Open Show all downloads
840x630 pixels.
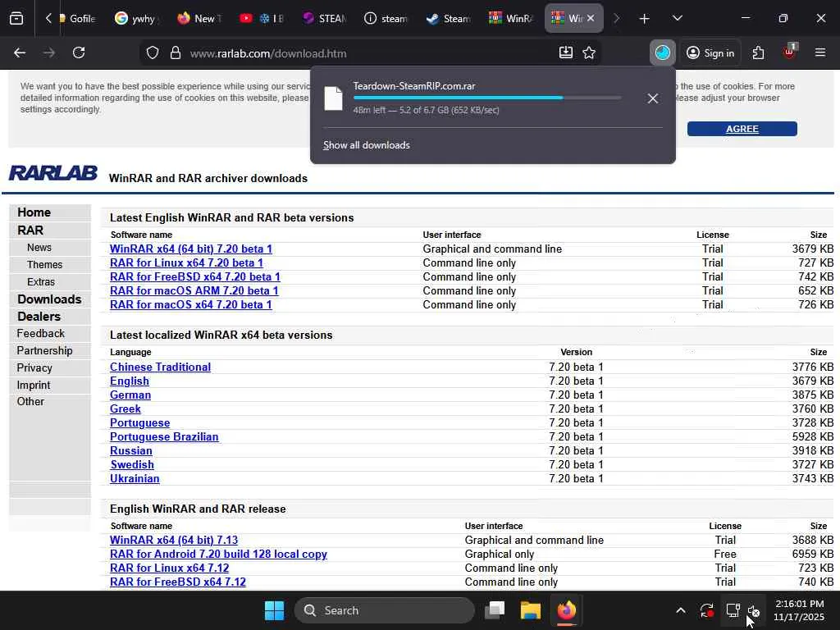(367, 145)
